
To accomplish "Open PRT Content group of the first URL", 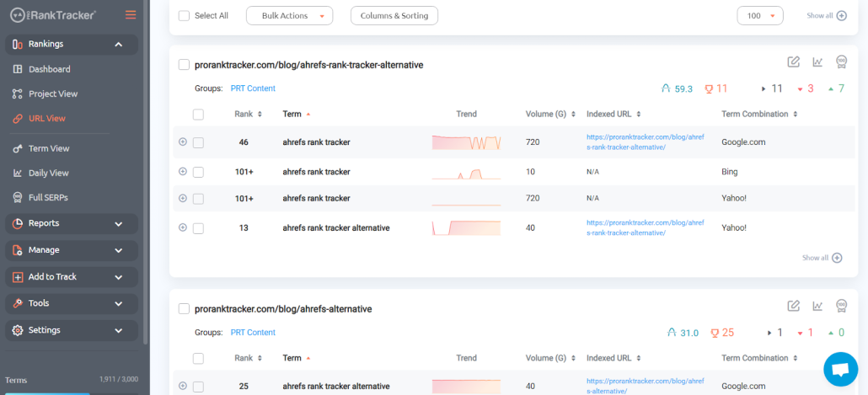I will point(253,88).
